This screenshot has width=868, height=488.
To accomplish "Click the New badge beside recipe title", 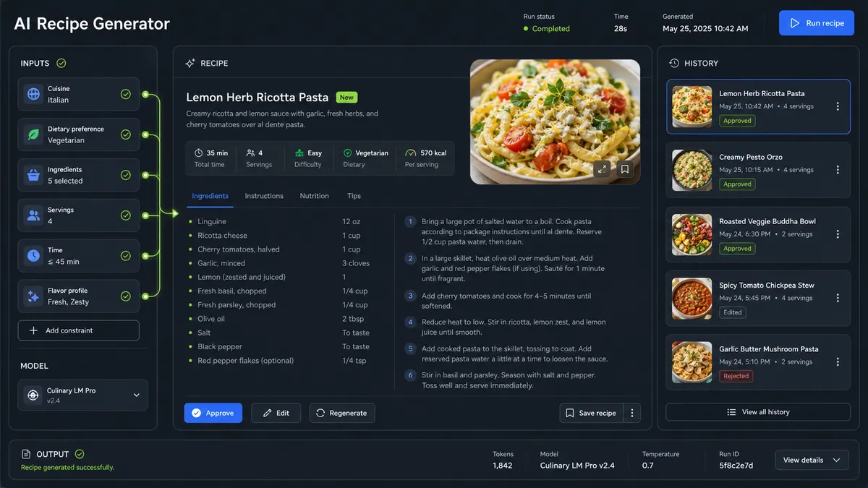I will [346, 98].
